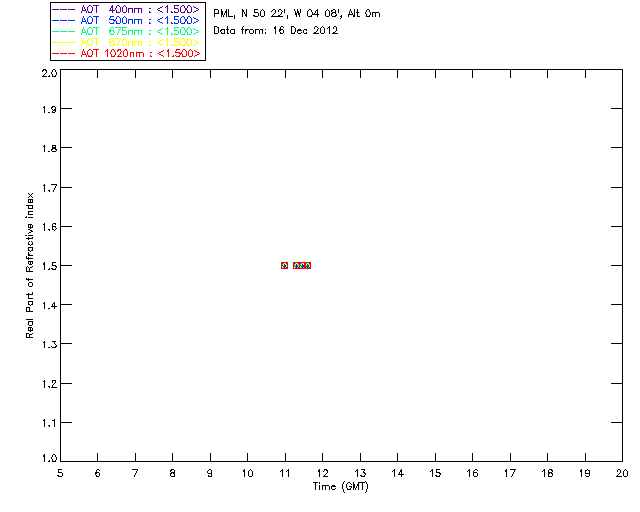Select the rightmost marker in the data cluster
The height and width of the screenshot is (512, 640).
click(x=308, y=265)
